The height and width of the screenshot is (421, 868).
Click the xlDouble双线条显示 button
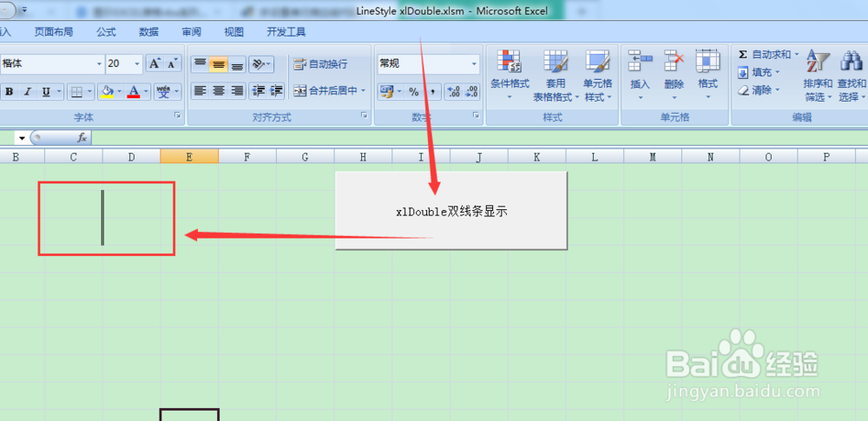[451, 210]
